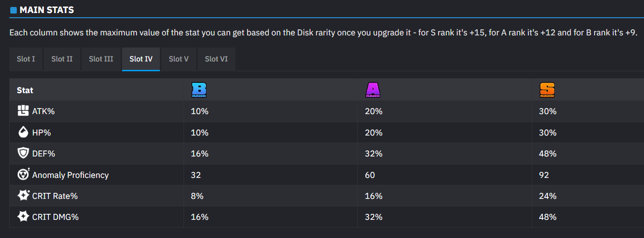644x238 pixels.
Task: Click the DEF% shield icon
Action: click(x=23, y=154)
